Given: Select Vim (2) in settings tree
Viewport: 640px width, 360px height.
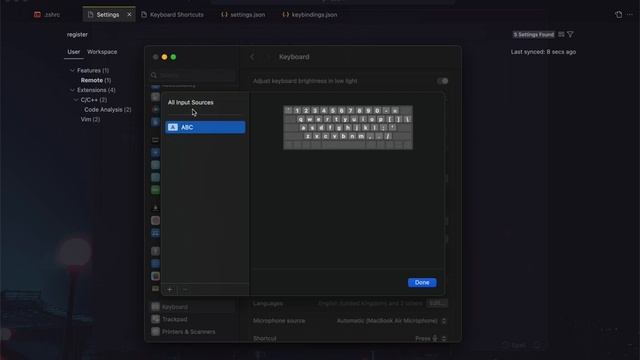Looking at the screenshot, I should click(90, 120).
